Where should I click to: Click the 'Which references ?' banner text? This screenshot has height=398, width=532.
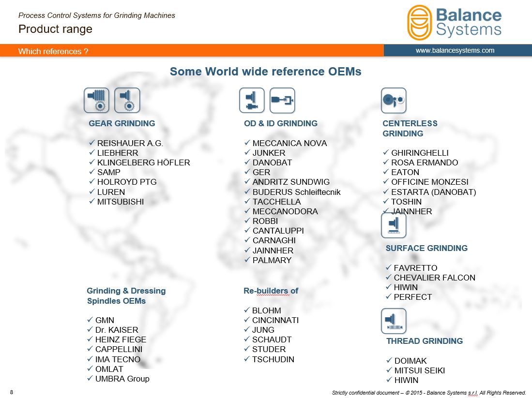pos(53,51)
